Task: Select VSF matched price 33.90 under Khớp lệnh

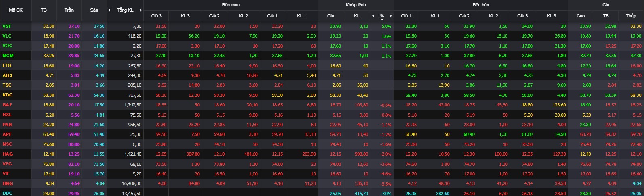Action: [x=335, y=26]
